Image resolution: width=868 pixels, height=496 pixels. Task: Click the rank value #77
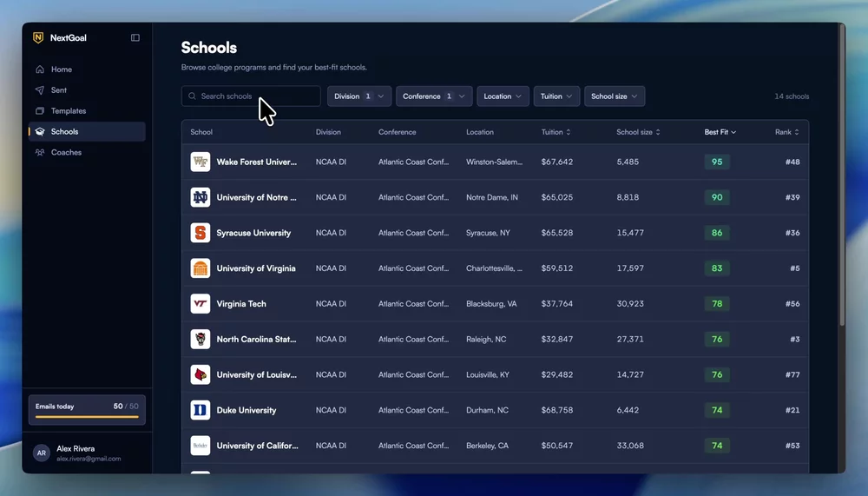(792, 374)
